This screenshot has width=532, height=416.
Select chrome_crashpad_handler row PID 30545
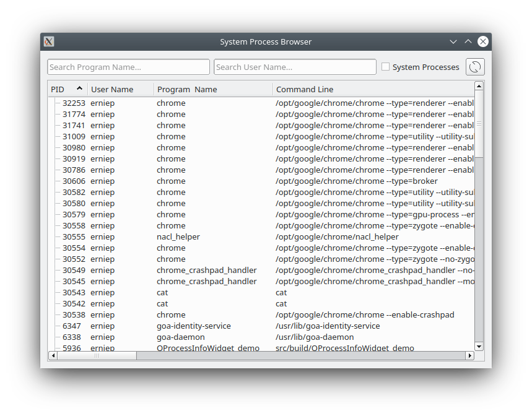(x=261, y=282)
